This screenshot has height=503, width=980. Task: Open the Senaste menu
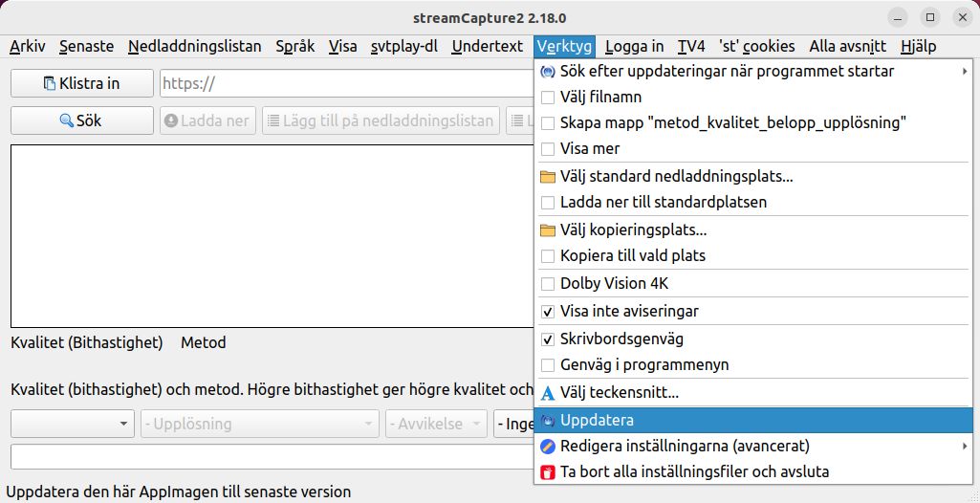point(87,46)
